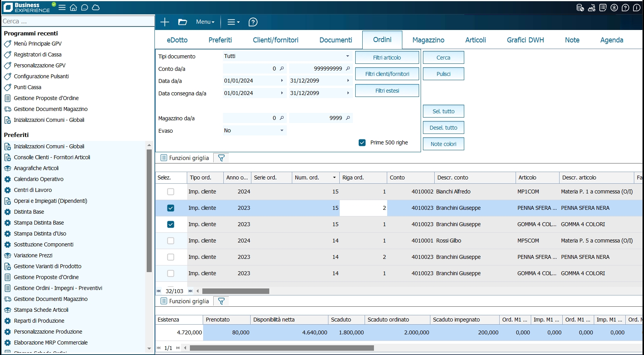Click the plus icon to create new
The width and height of the screenshot is (644, 355).
click(165, 22)
